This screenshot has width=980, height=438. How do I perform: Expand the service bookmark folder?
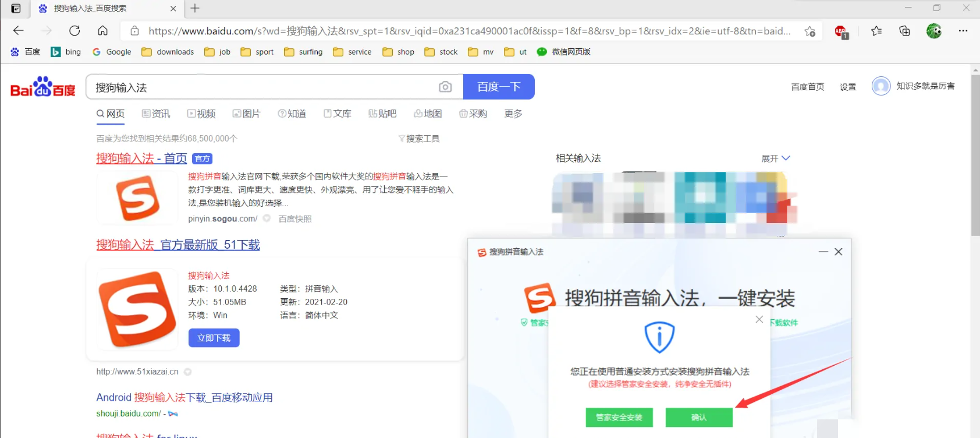point(352,52)
